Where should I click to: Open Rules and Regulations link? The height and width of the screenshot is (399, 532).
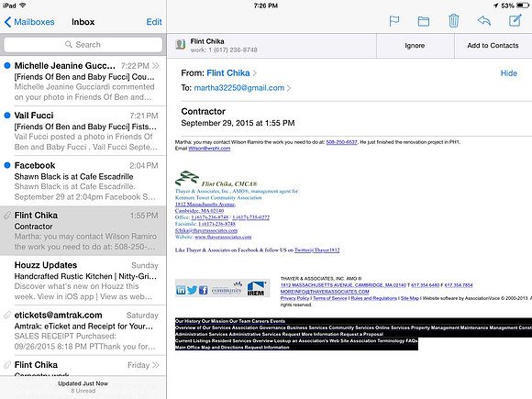click(373, 298)
